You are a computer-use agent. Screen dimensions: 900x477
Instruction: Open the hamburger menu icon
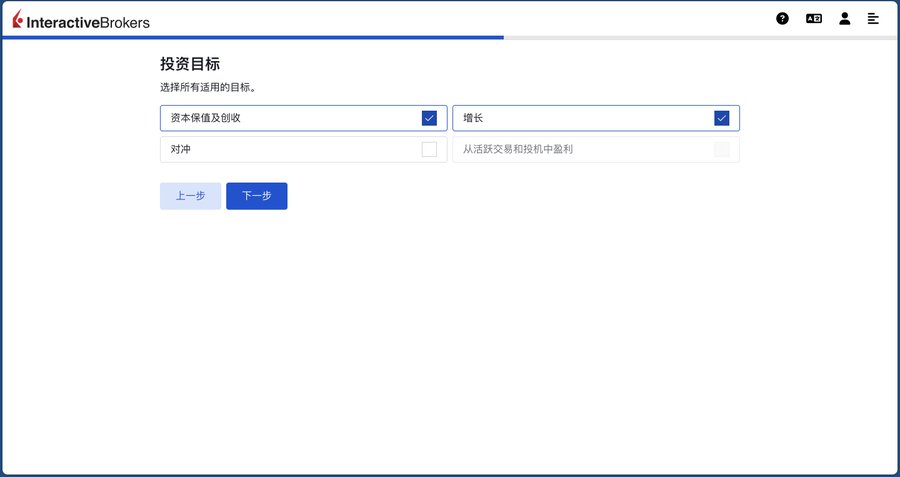click(873, 18)
